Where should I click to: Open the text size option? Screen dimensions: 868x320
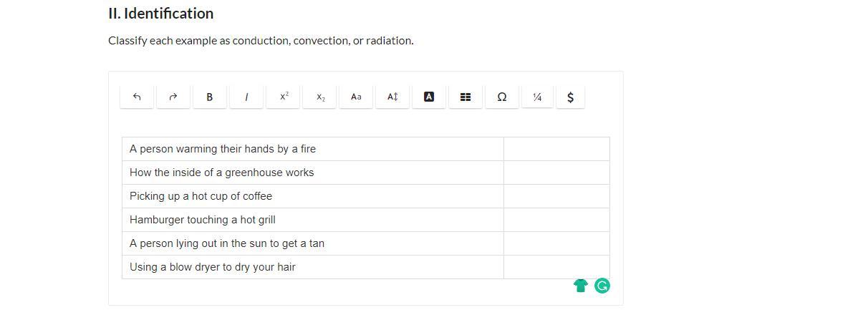[x=392, y=97]
